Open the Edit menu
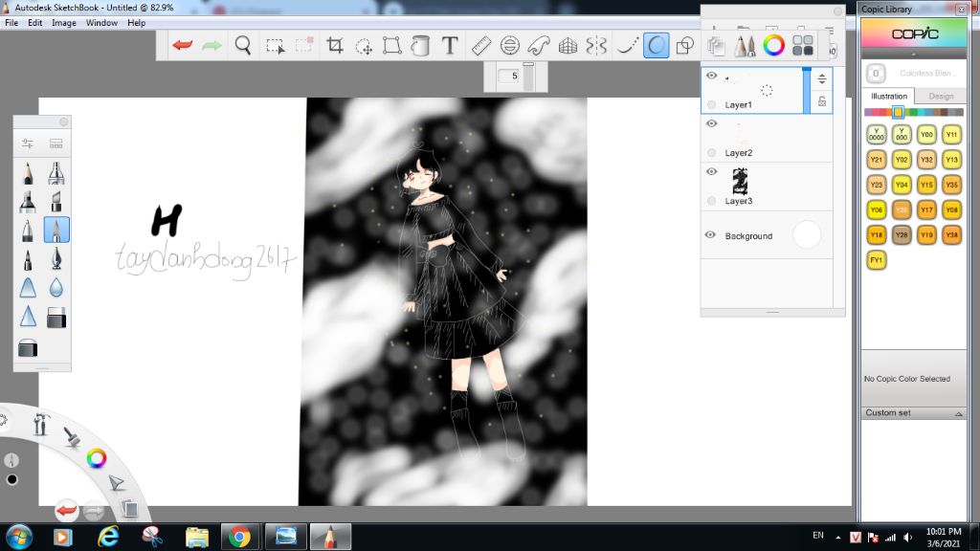Screen dimensions: 980x551 click(x=35, y=23)
